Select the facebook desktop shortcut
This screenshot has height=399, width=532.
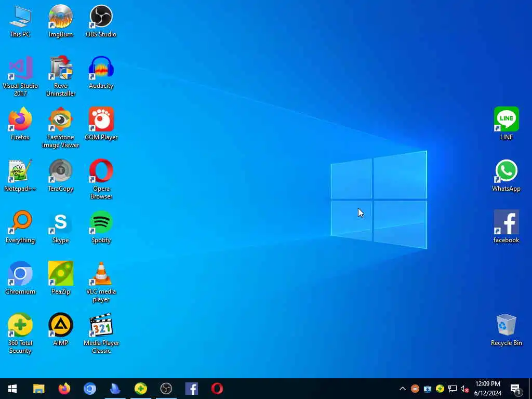pyautogui.click(x=506, y=227)
